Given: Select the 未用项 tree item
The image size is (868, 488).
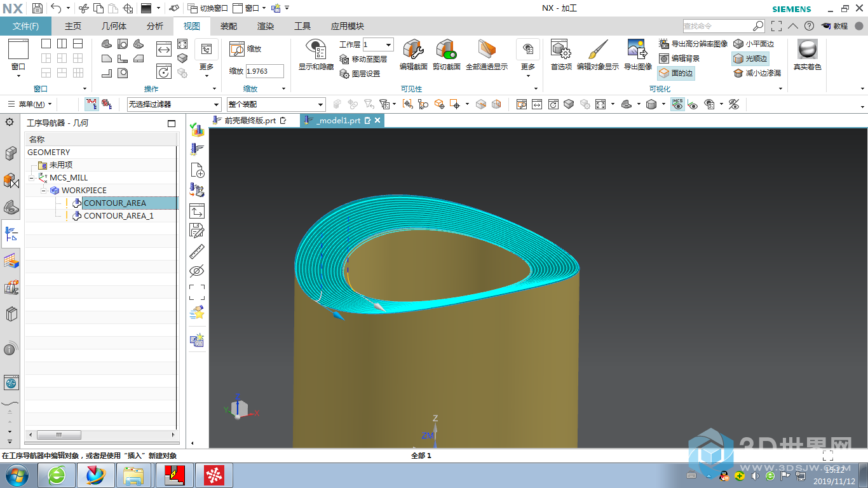Looking at the screenshot, I should click(x=61, y=165).
